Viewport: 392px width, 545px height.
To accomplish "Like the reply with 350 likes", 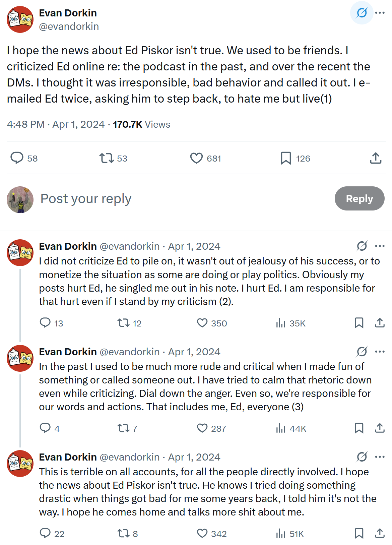I will pos(202,323).
